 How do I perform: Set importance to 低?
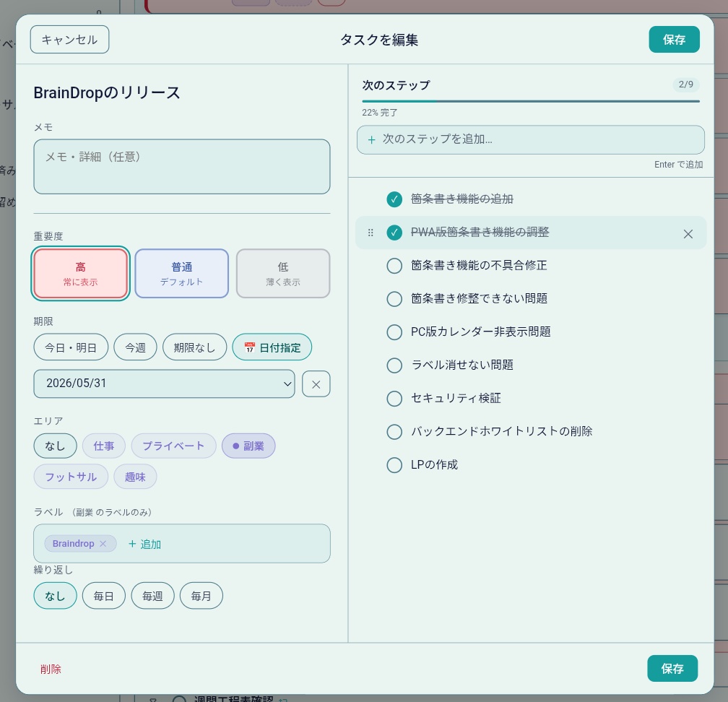click(283, 274)
